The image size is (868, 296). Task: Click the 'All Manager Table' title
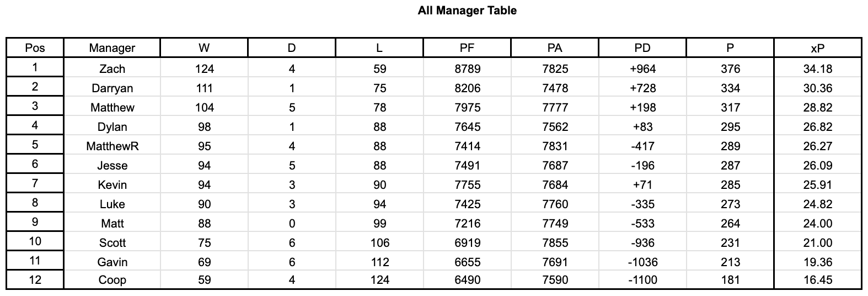(467, 10)
